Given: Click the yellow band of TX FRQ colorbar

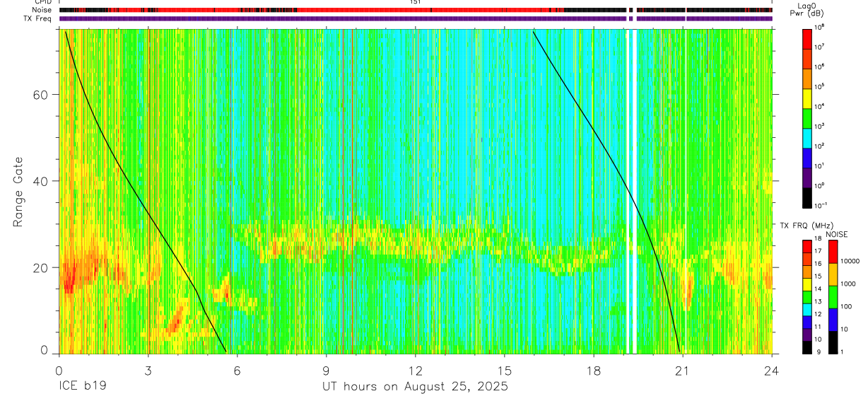Looking at the screenshot, I should click(807, 284).
